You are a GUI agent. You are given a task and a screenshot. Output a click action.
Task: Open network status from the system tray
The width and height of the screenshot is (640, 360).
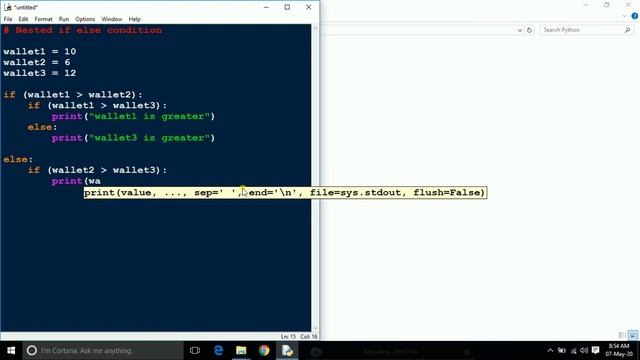tap(573, 351)
